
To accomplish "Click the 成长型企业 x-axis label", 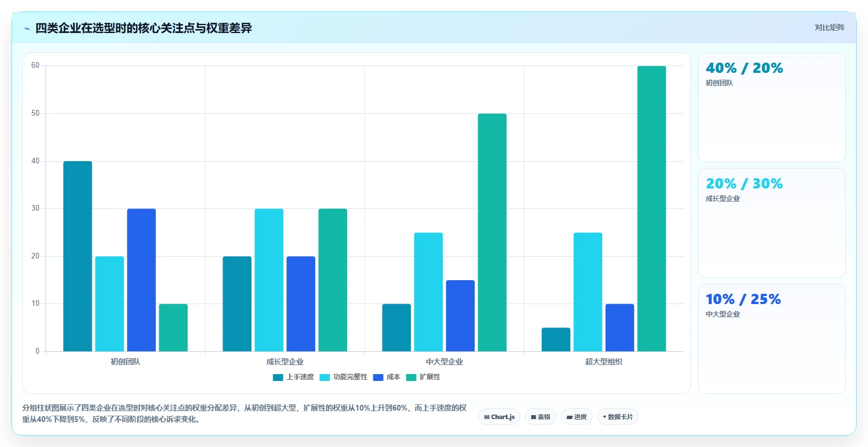I will [x=285, y=362].
